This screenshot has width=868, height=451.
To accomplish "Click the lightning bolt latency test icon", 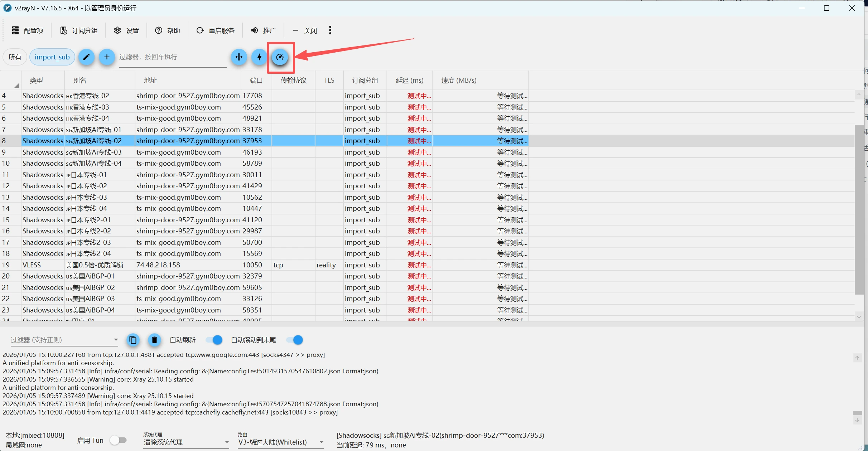I will click(259, 57).
